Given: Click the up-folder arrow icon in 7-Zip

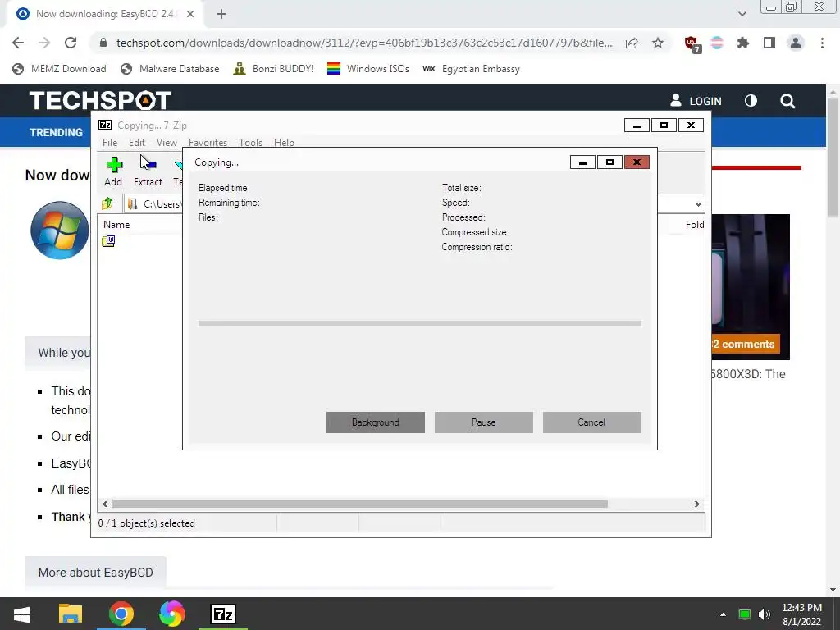Looking at the screenshot, I should coord(107,203).
